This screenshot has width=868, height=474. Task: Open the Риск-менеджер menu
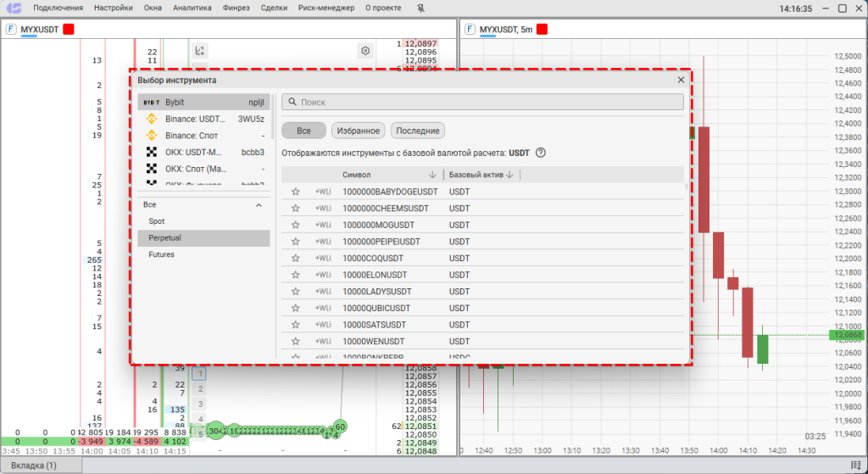(326, 8)
